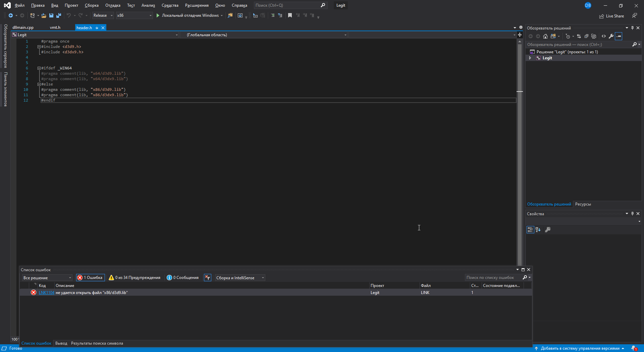Expand the Legit project tree node
644x352 pixels.
(x=530, y=58)
